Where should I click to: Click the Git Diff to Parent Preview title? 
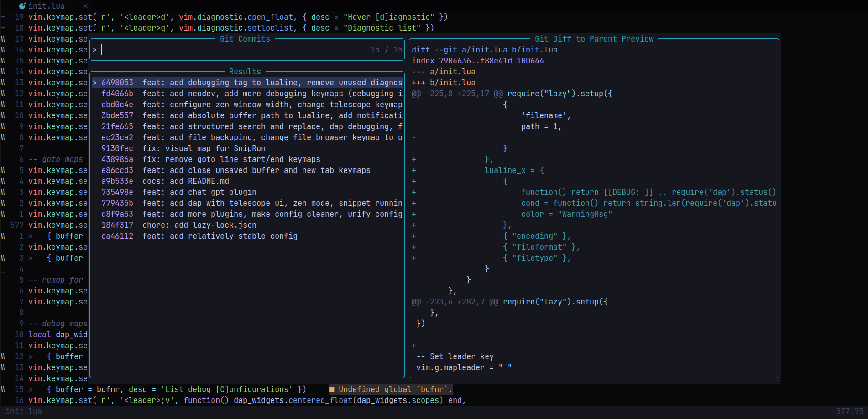pyautogui.click(x=594, y=39)
